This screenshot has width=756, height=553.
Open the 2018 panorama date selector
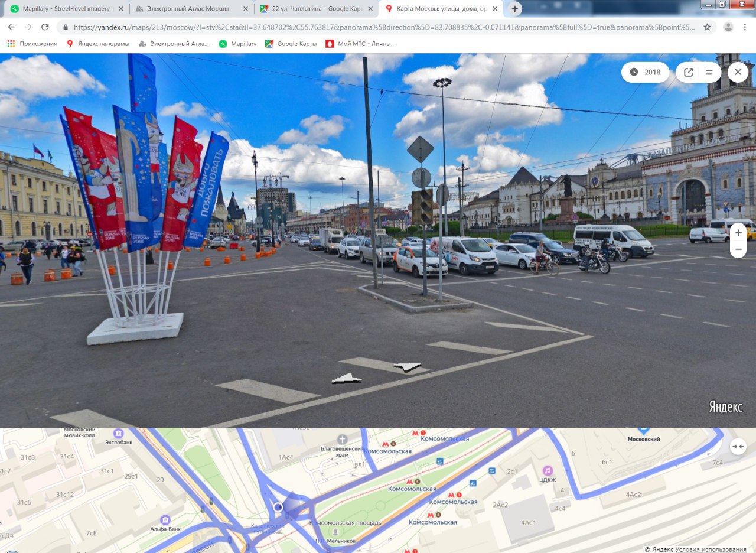pos(645,72)
